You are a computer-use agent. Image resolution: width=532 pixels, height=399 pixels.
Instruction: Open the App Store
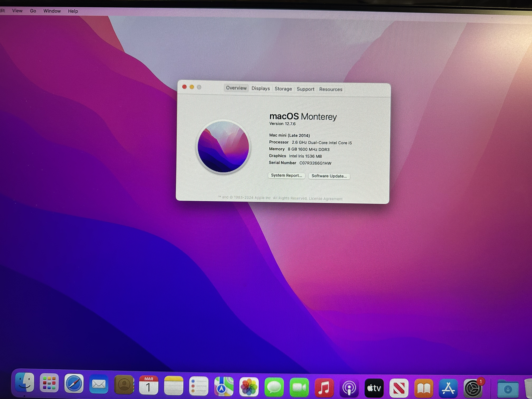point(449,388)
